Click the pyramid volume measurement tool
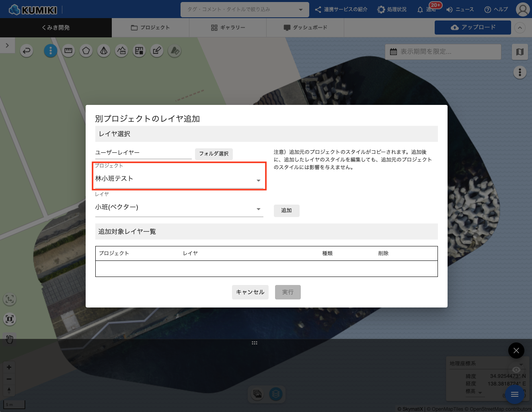This screenshot has width=532, height=412. coord(104,51)
